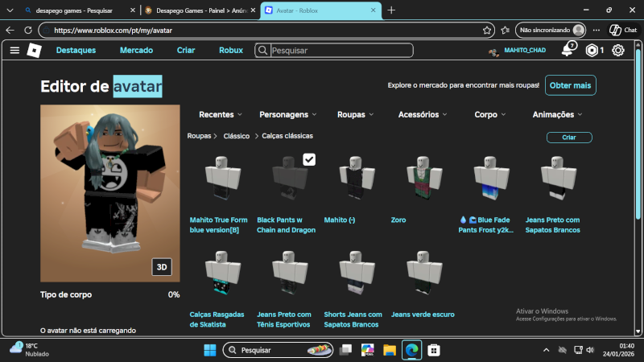Open the settings gear icon
Screen dimensions: 644x362
point(618,50)
